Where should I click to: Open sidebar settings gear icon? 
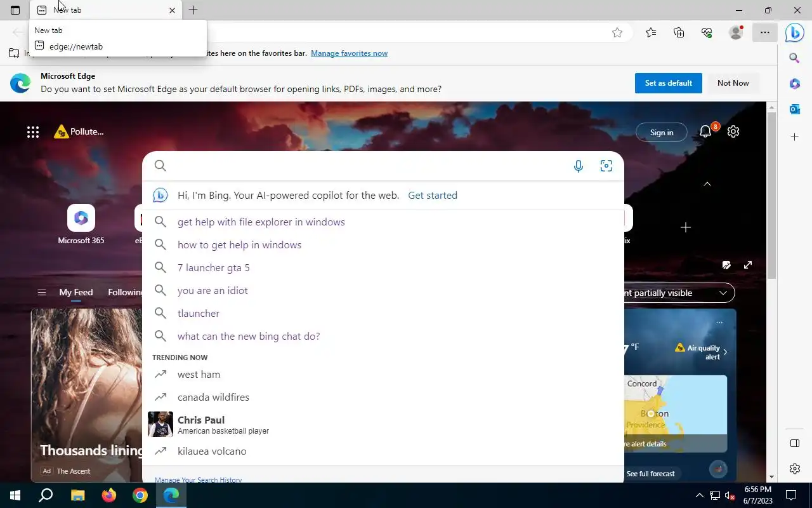tap(794, 469)
